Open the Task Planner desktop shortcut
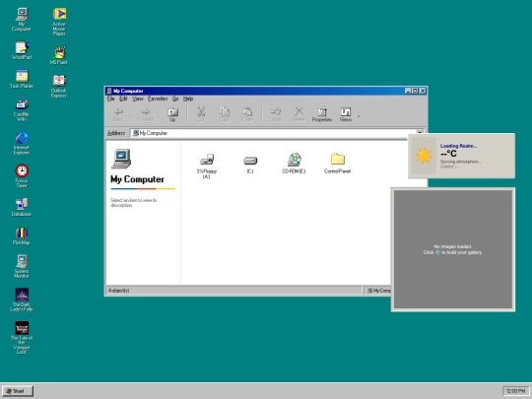The height and width of the screenshot is (399, 532). coord(22,79)
